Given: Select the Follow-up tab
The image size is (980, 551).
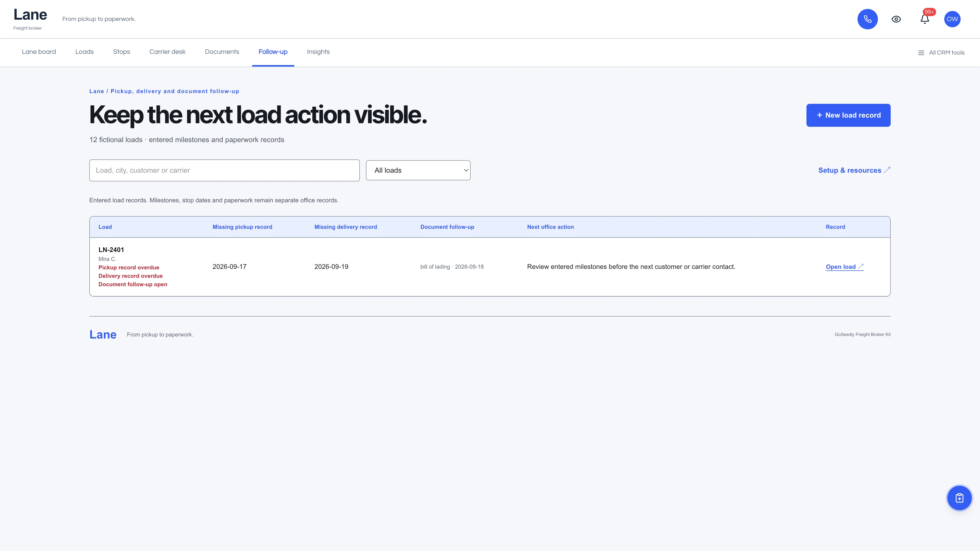Looking at the screenshot, I should click(273, 52).
